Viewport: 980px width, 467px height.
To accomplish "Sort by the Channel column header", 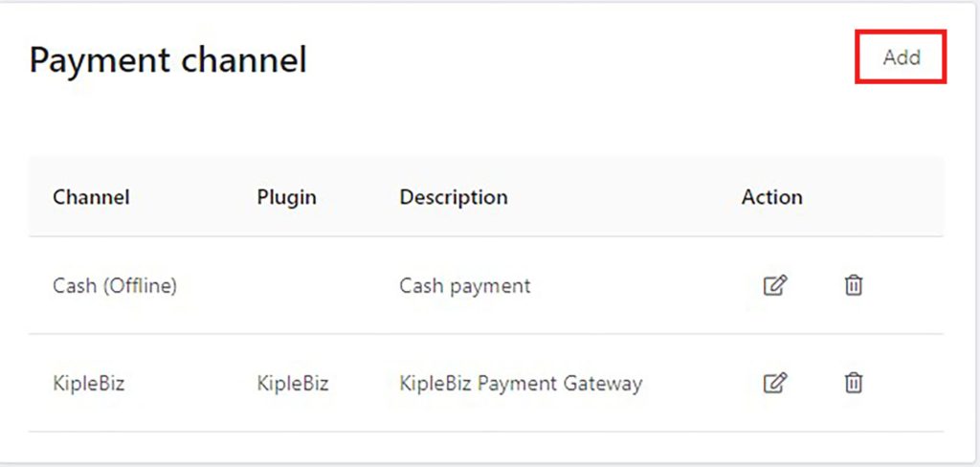I will [91, 197].
